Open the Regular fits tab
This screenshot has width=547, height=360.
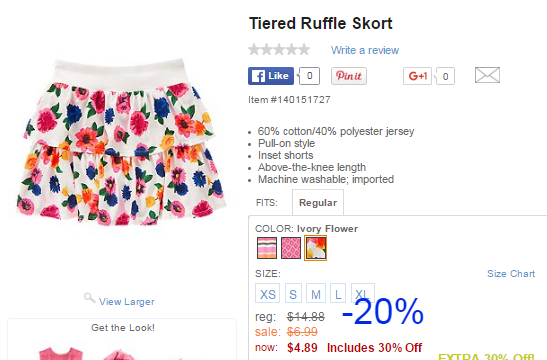(x=318, y=203)
